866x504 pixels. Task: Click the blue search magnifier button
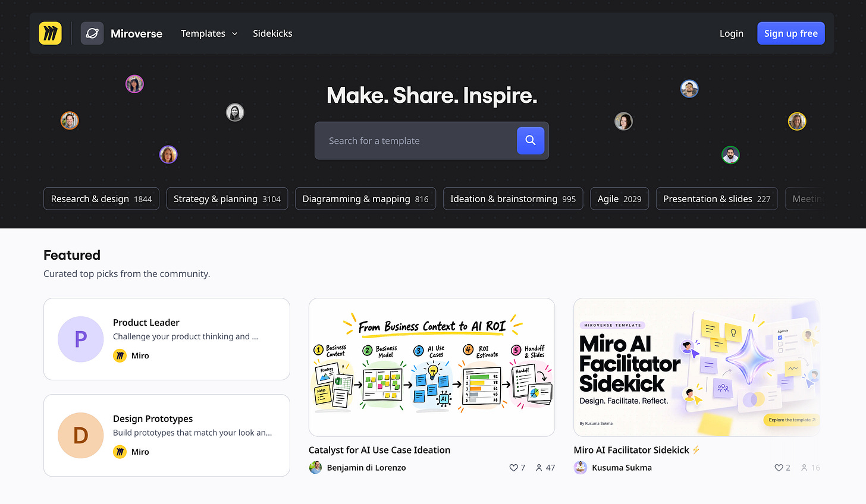tap(531, 140)
